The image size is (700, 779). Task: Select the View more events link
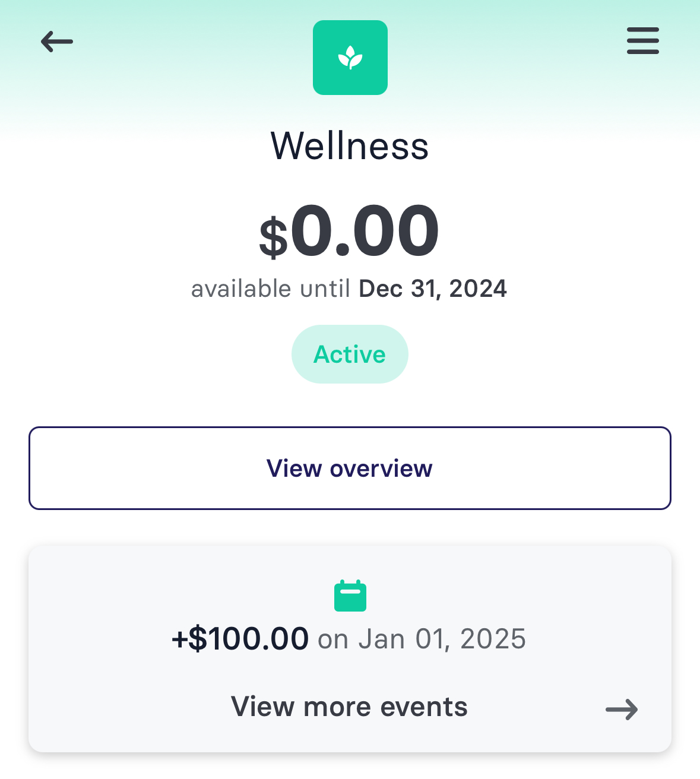[x=349, y=707]
